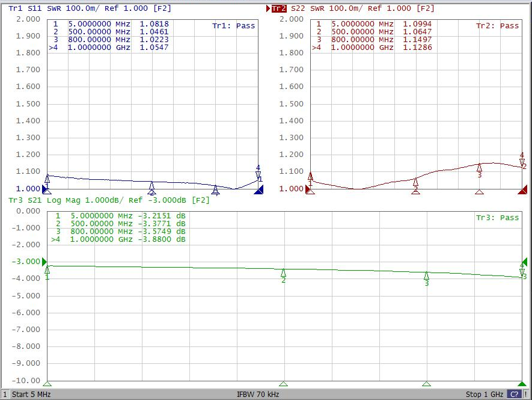Click the red right-edge reference marker on Tr2
The width and height of the screenshot is (532, 400).
click(x=522, y=190)
